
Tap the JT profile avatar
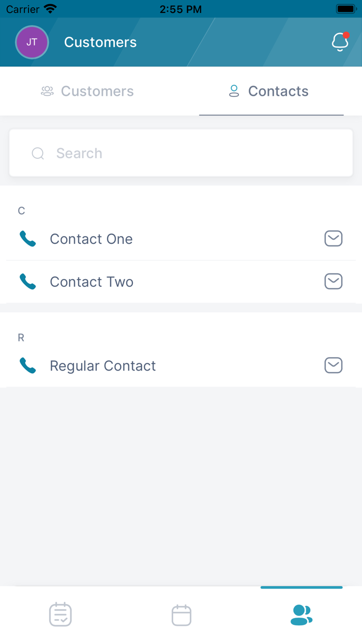[x=32, y=42]
